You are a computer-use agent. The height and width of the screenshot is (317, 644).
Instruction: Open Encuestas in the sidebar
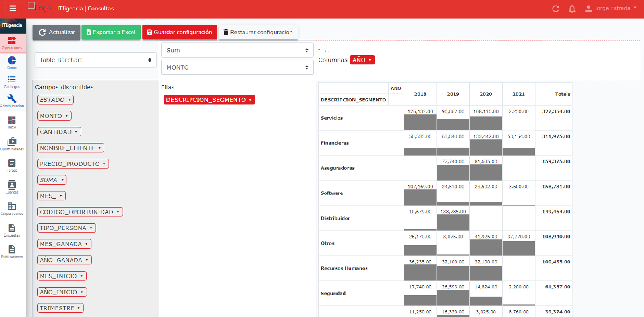(12, 230)
